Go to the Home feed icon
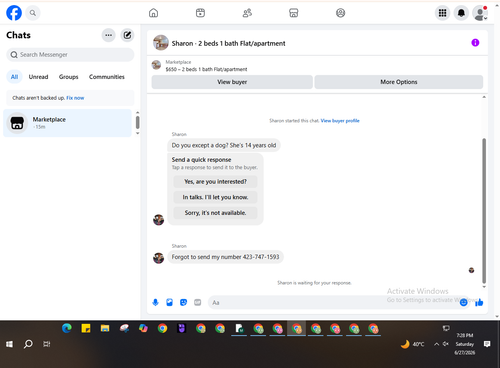This screenshot has height=368, width=500. click(x=153, y=13)
